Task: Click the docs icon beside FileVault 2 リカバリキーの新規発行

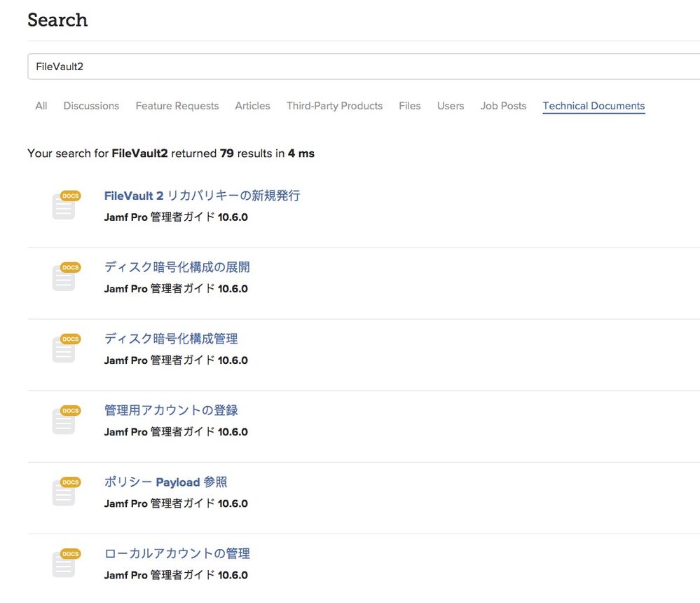Action: coord(66,205)
